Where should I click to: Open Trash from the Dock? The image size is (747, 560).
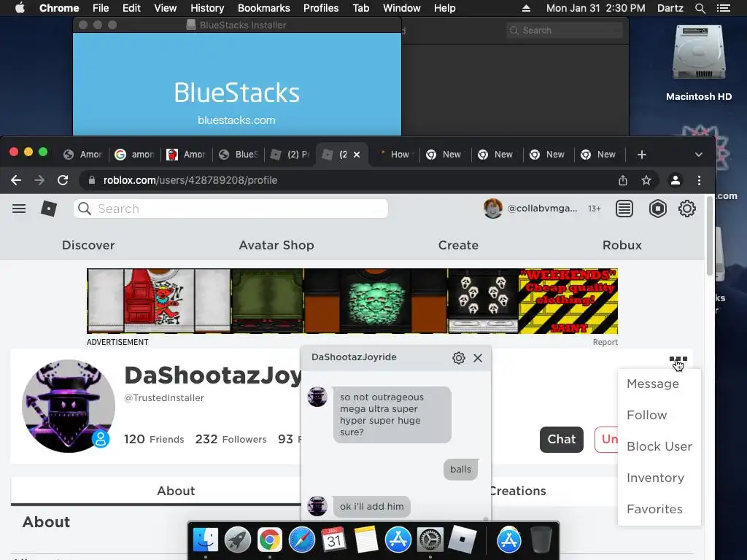tap(541, 540)
